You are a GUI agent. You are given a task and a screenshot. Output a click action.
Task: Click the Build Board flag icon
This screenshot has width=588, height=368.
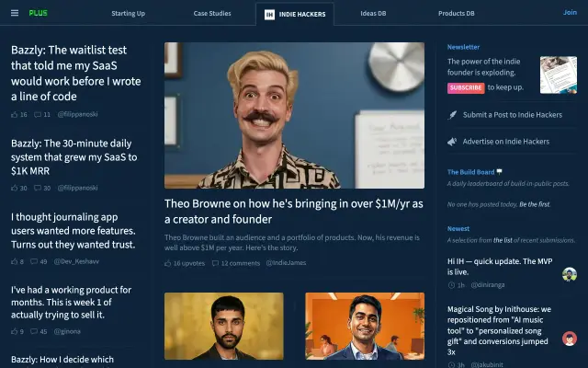500,172
